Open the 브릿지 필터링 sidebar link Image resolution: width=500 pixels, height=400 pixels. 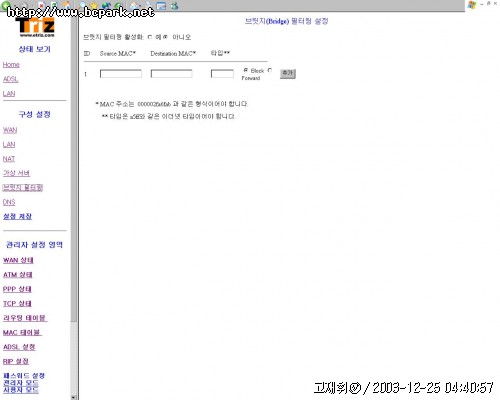coord(23,188)
